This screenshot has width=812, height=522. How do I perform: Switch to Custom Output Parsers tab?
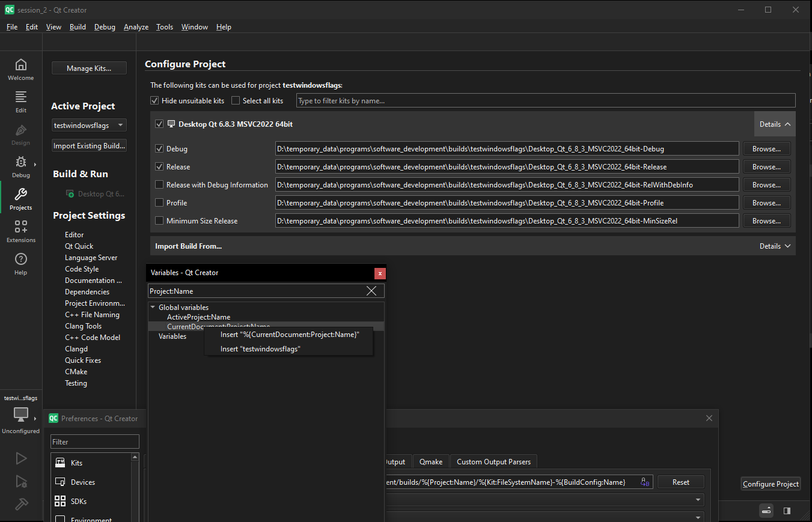pyautogui.click(x=493, y=462)
